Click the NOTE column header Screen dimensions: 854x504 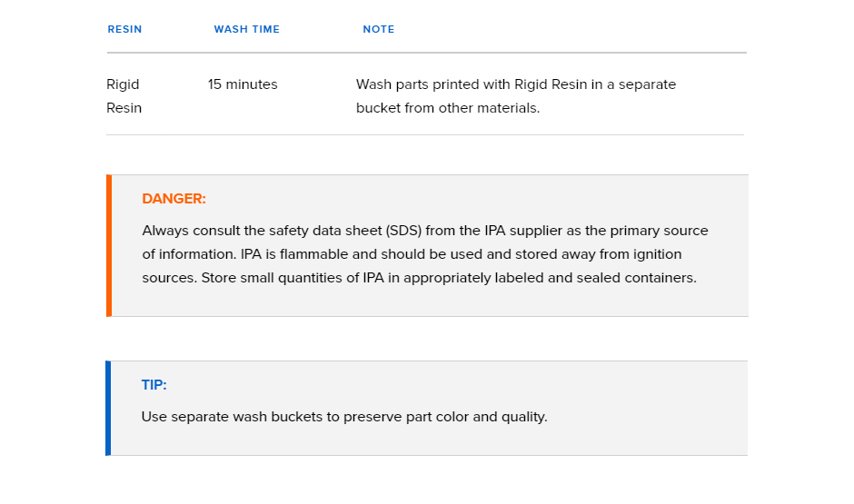(379, 29)
